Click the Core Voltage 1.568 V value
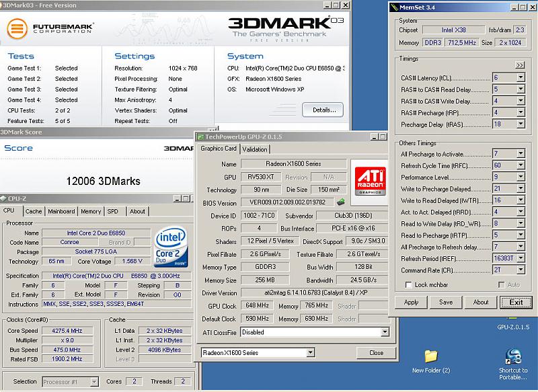The width and height of the screenshot is (538, 392). [x=132, y=262]
